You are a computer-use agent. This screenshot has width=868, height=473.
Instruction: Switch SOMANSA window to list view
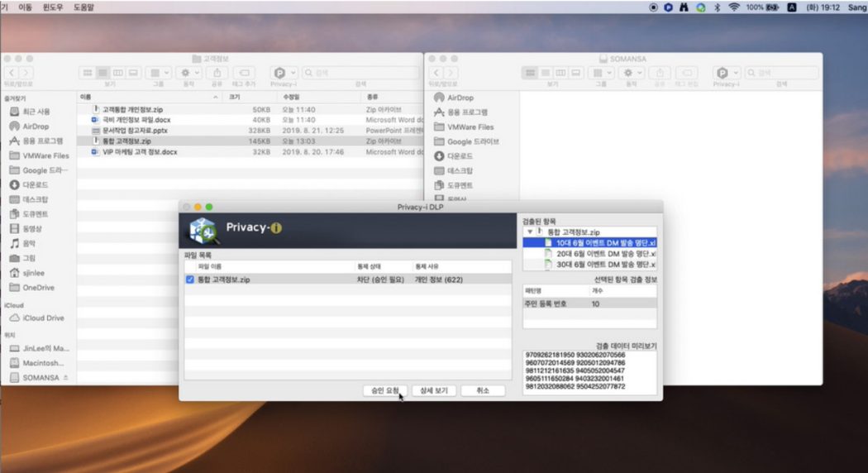tap(546, 73)
